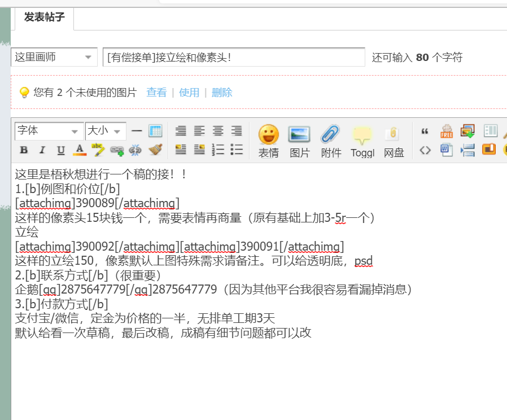Align text to the right

pos(237,131)
